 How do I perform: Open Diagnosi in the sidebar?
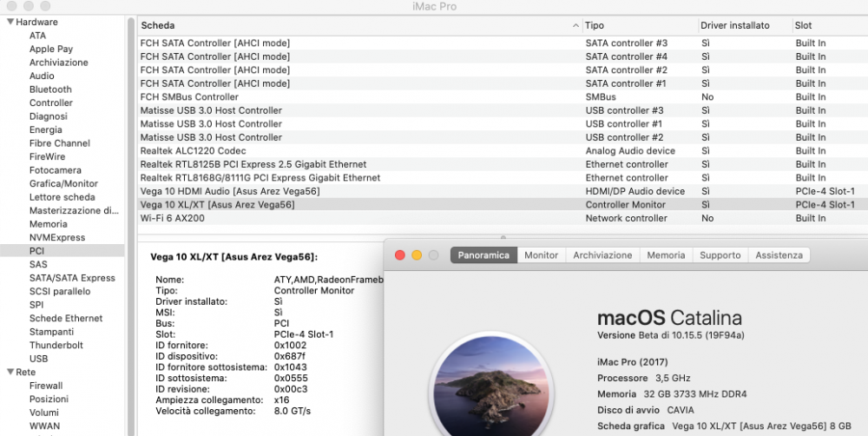point(48,116)
